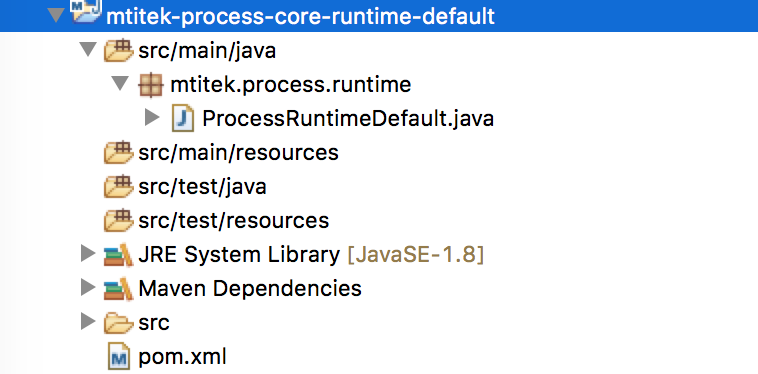This screenshot has width=758, height=374.
Task: Click the JRE System Library books icon
Action: click(118, 255)
